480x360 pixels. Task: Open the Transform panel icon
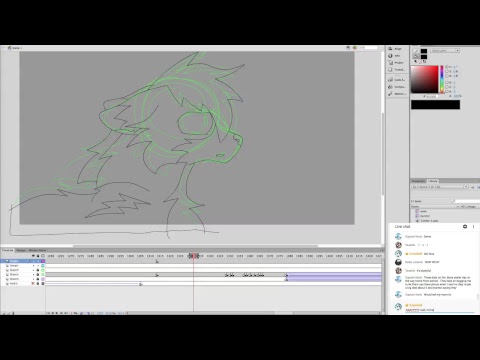coord(390,70)
